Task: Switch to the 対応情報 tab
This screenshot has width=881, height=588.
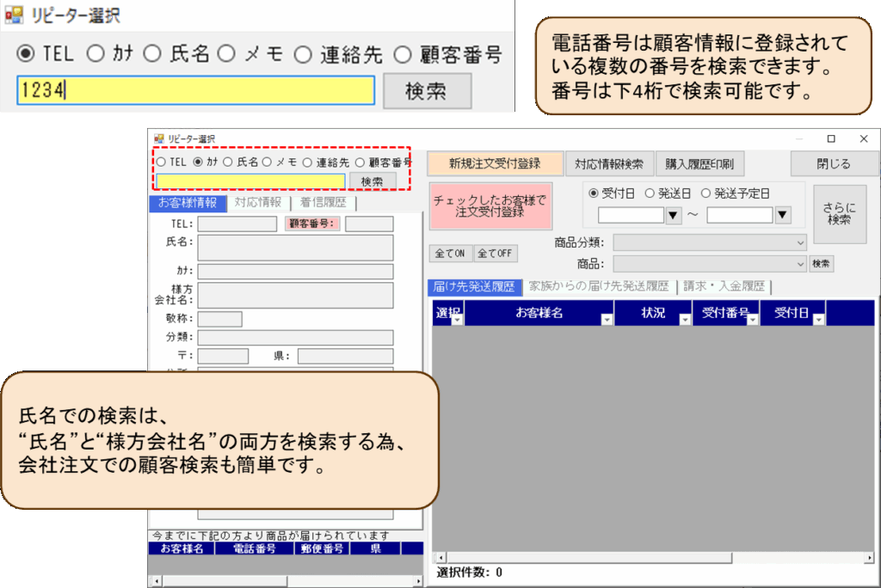Action: (x=257, y=203)
